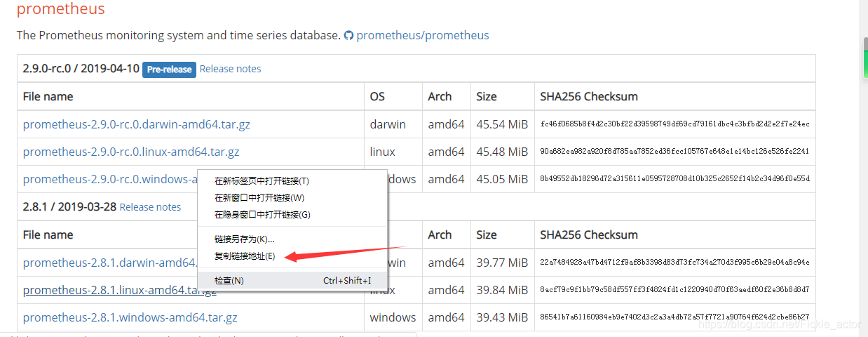868x337 pixels.
Task: Click the SHA256 checksum starting 22a7484928a4
Action: point(674,263)
